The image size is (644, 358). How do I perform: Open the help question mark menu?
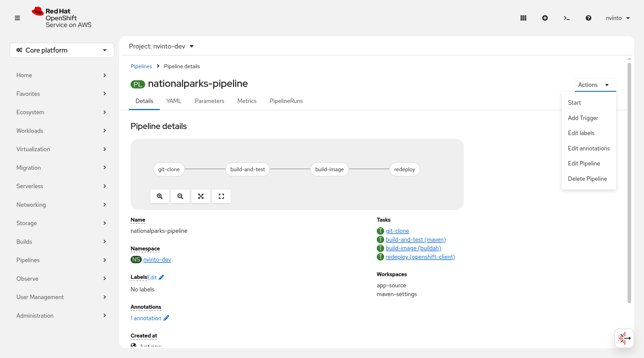pos(588,18)
